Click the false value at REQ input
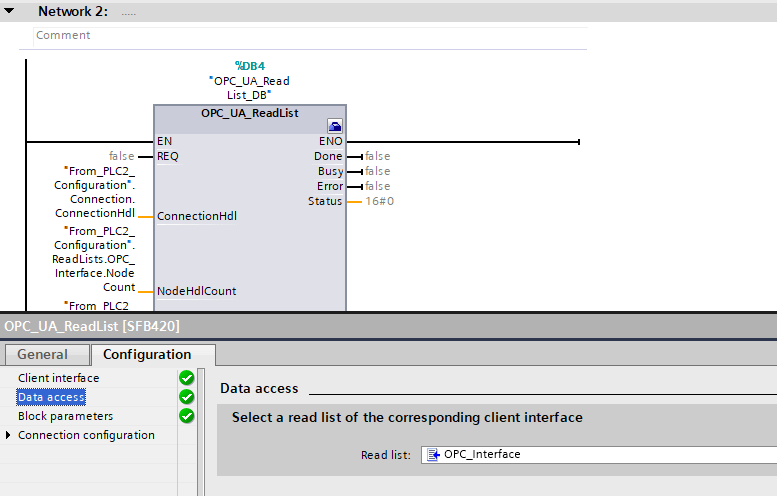This screenshot has width=777, height=496. tap(121, 156)
